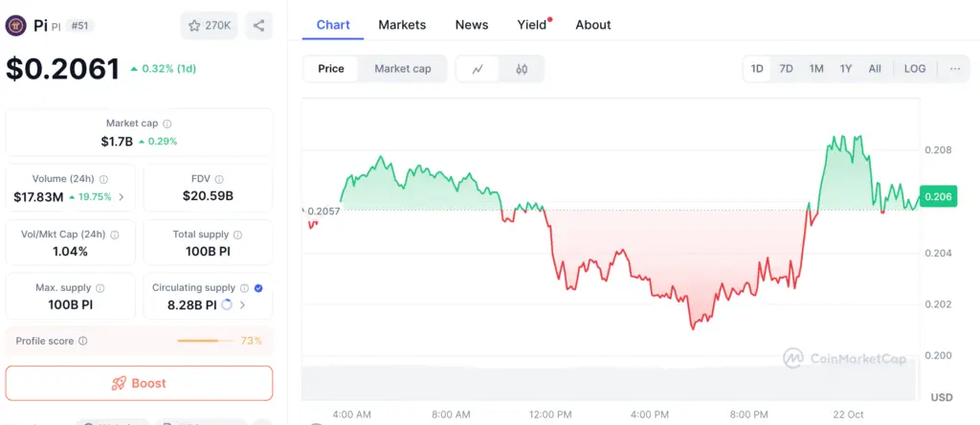Select the Price chart toggle
The image size is (980, 425).
[331, 69]
